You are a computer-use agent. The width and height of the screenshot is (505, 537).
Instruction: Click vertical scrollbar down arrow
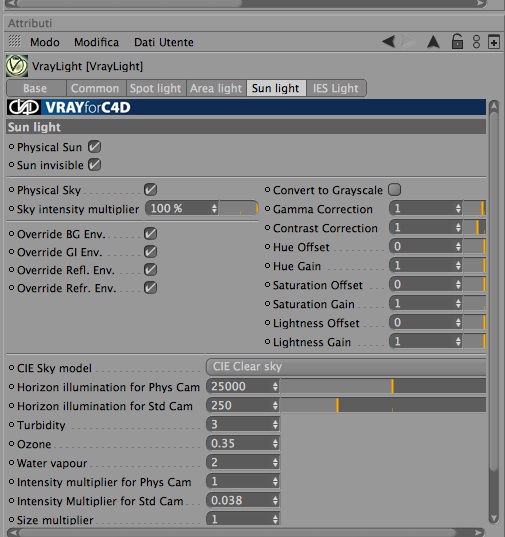(x=494, y=518)
